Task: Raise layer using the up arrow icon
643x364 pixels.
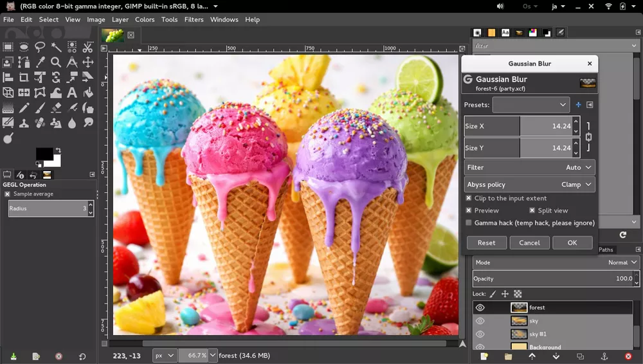Action: click(532, 356)
